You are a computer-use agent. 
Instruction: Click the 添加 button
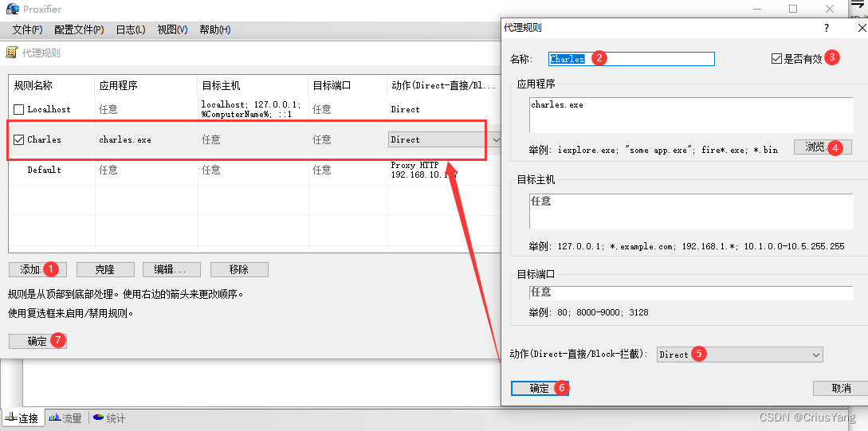click(37, 269)
